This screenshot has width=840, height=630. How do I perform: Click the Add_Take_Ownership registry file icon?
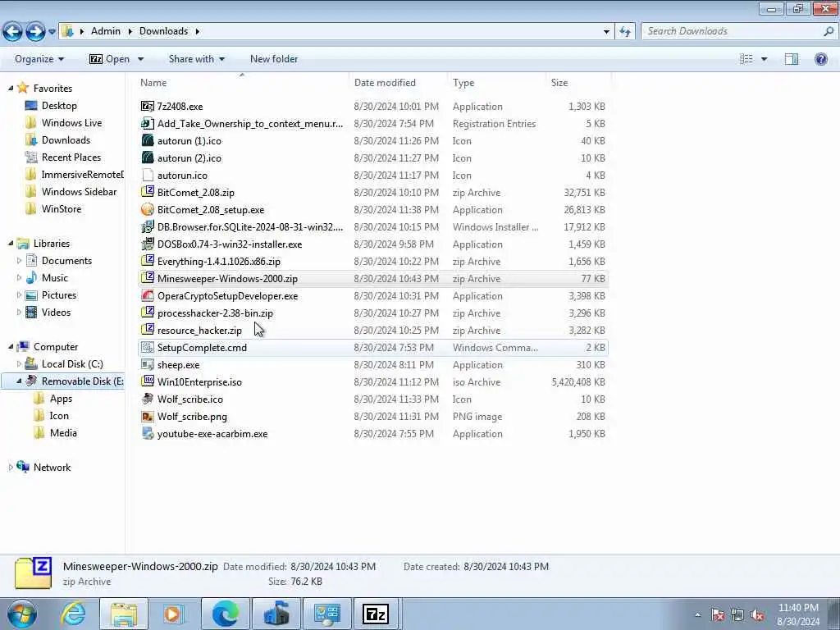pos(148,123)
